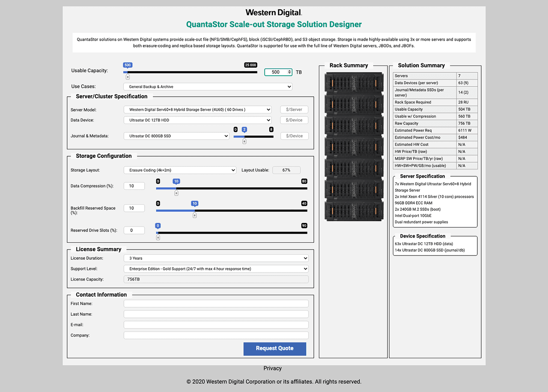Viewport: 548px width, 392px height.
Task: Click the Usable Capacity TB number field
Action: (278, 72)
